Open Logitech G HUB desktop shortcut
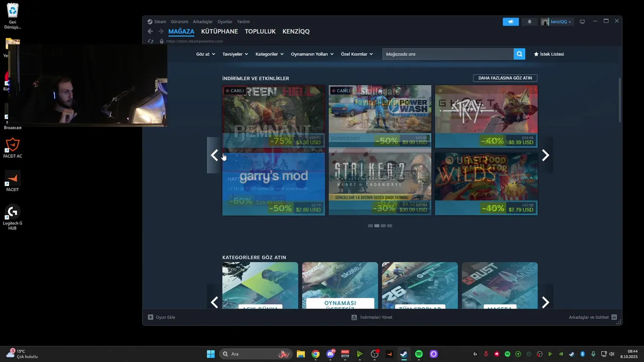This screenshot has height=362, width=644. point(13,217)
